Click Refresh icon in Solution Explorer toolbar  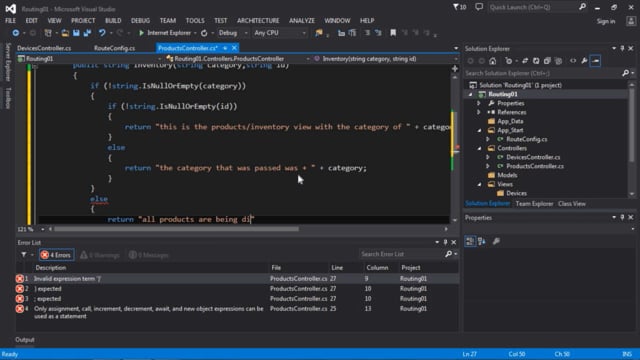coord(536,61)
